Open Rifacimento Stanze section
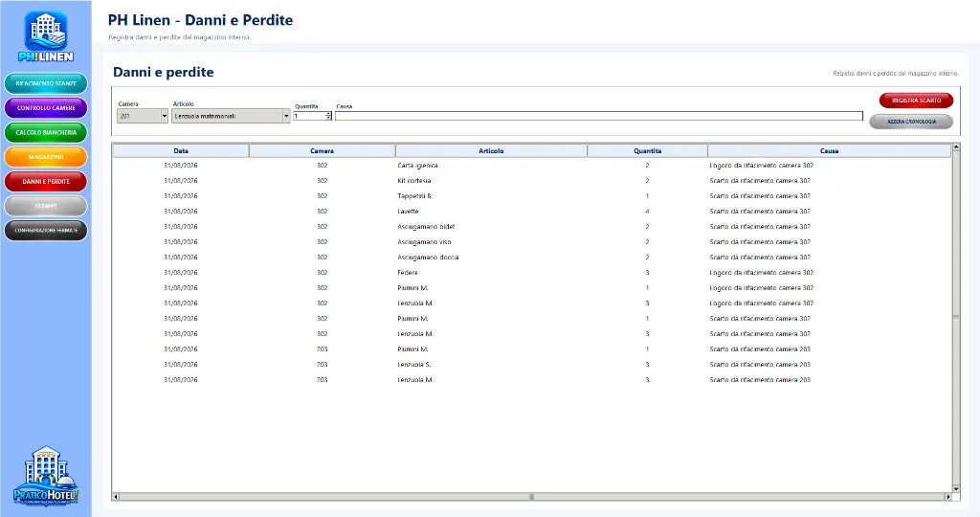 pyautogui.click(x=46, y=83)
